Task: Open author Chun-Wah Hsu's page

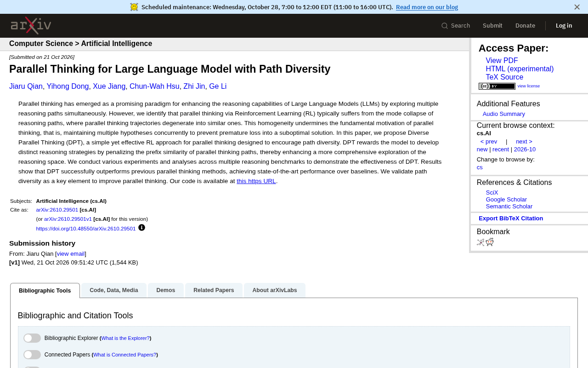Action: click(154, 86)
